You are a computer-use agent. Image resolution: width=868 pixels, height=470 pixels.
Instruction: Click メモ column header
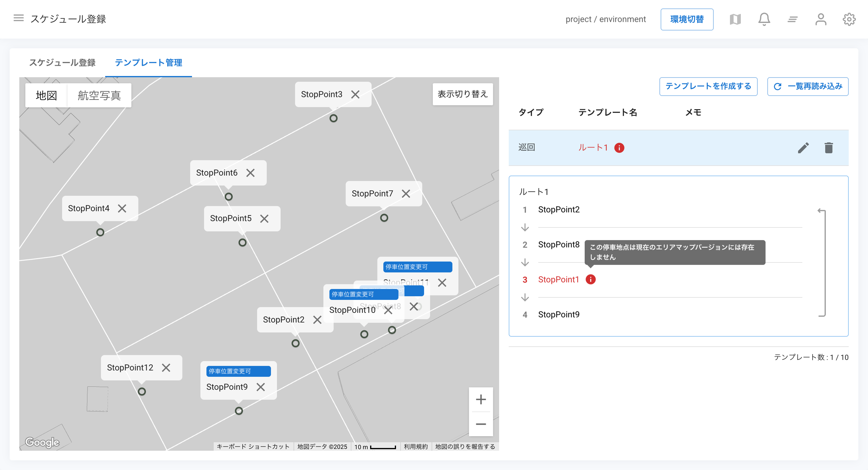(x=693, y=112)
